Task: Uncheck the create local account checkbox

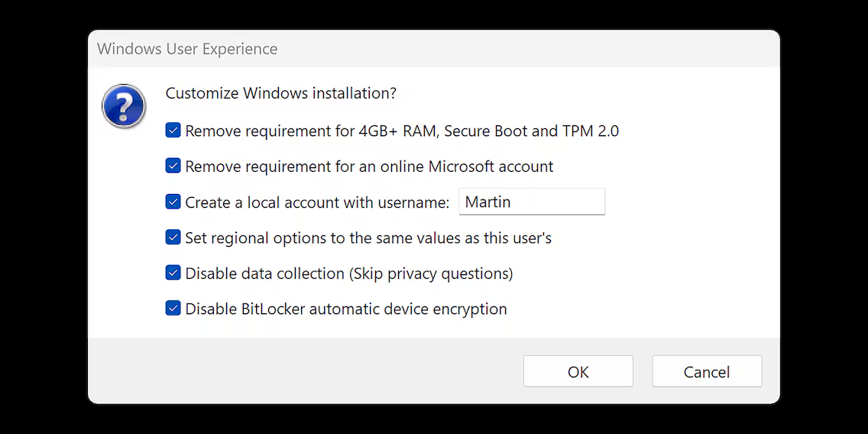Action: pos(173,202)
